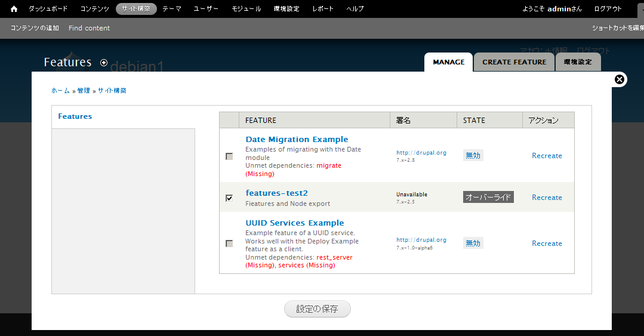Viewport: 644px width, 336px height.
Task: Open the テーマ menu
Action: [172, 8]
